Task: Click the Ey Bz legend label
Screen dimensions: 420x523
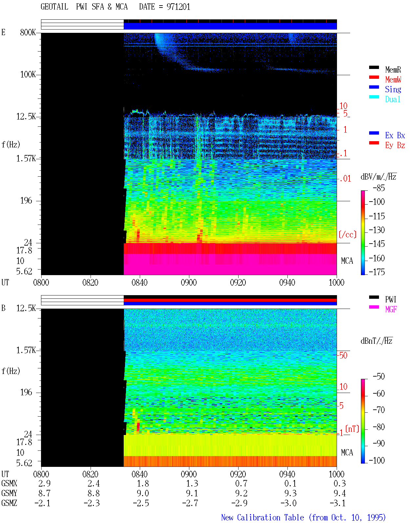Action: [x=395, y=145]
